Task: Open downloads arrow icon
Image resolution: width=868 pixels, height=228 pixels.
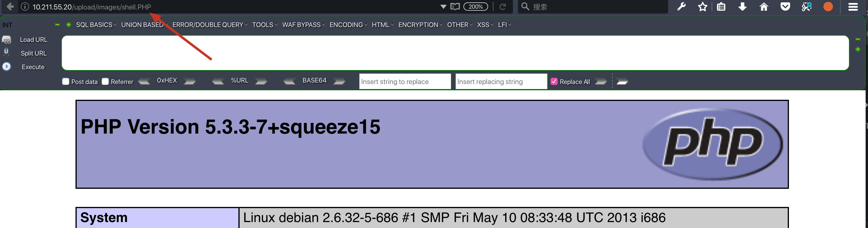Action: (742, 7)
